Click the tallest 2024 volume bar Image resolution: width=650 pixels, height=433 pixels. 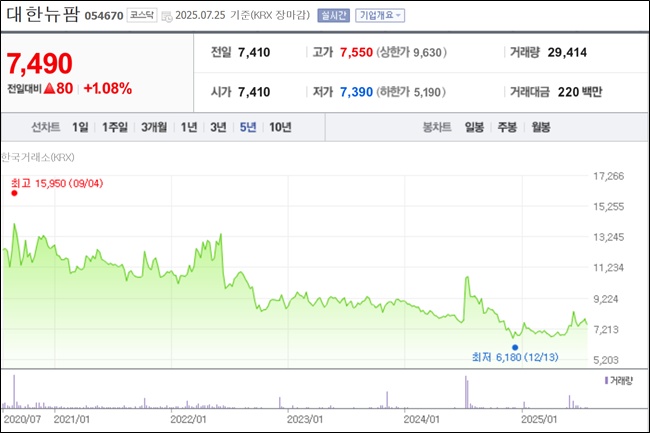tap(466, 392)
